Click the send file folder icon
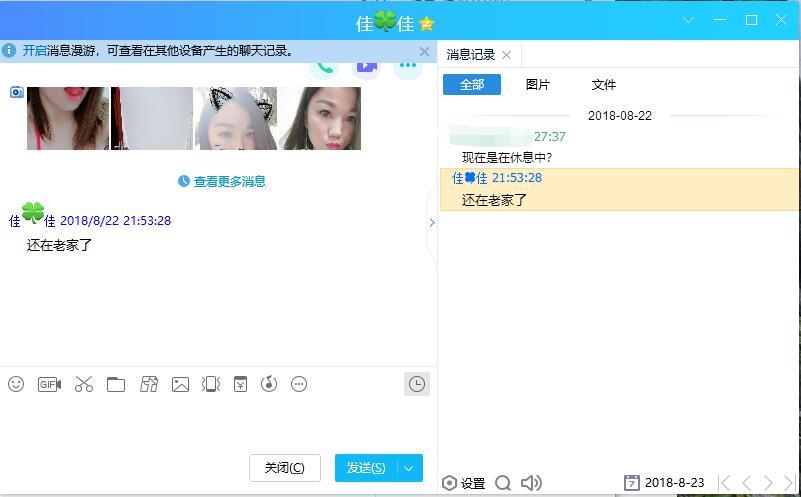This screenshot has height=497, width=801. pos(116,384)
